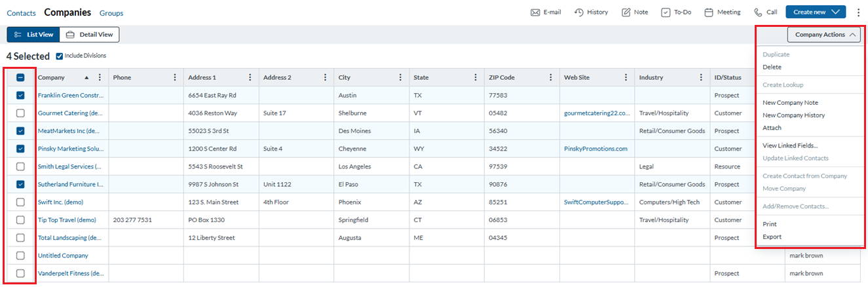Image resolution: width=868 pixels, height=287 pixels.
Task: Collapse the Company Actions dropdown
Action: coord(824,34)
